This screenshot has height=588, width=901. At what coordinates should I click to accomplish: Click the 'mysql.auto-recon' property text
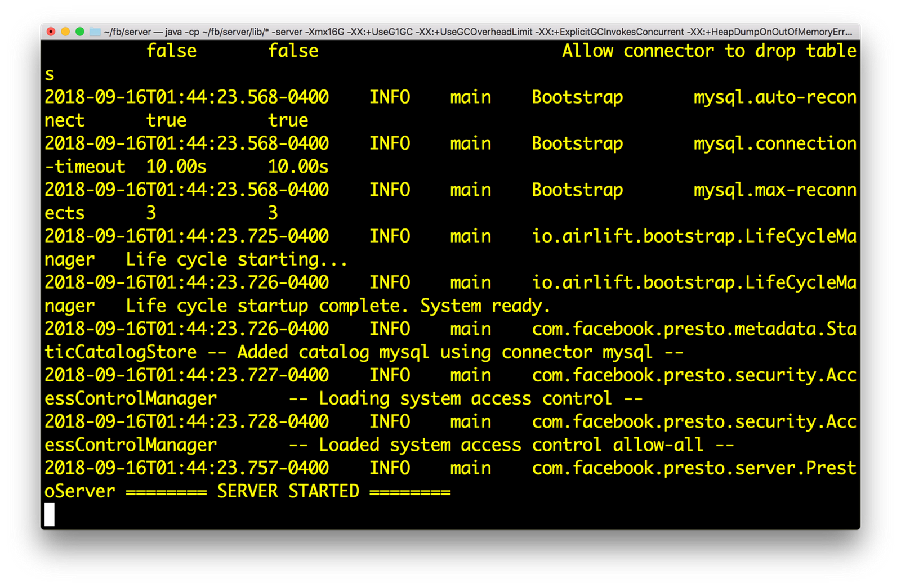click(774, 97)
